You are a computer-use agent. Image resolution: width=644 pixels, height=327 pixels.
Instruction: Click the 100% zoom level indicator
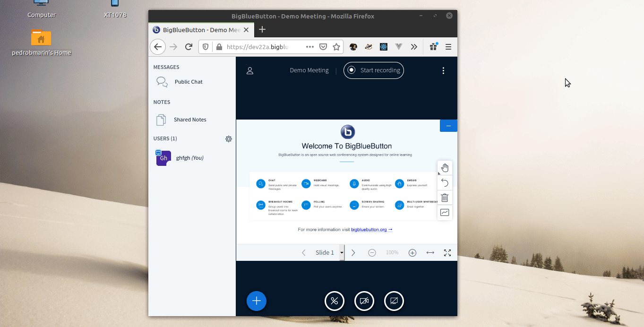click(x=392, y=253)
